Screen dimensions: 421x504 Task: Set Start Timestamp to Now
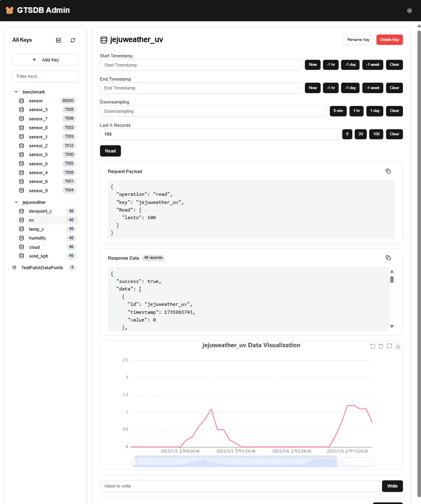313,65
